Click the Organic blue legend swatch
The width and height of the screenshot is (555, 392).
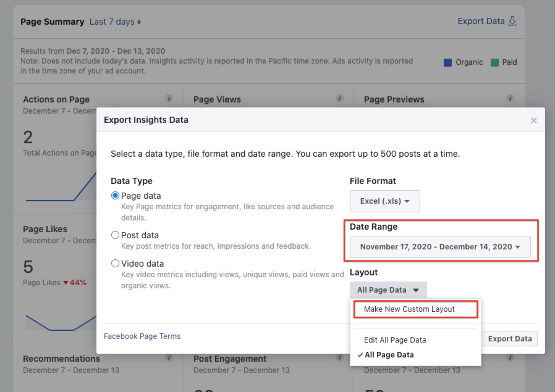[x=447, y=62]
